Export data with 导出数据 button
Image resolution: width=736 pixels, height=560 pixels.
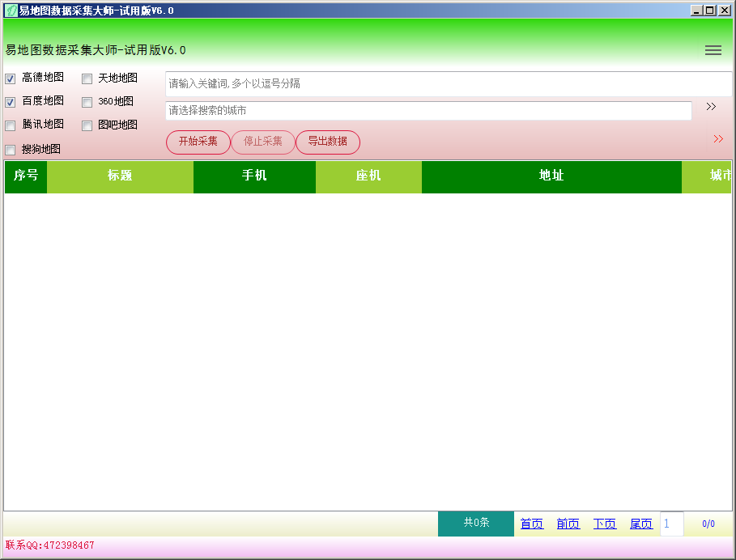pyautogui.click(x=328, y=142)
